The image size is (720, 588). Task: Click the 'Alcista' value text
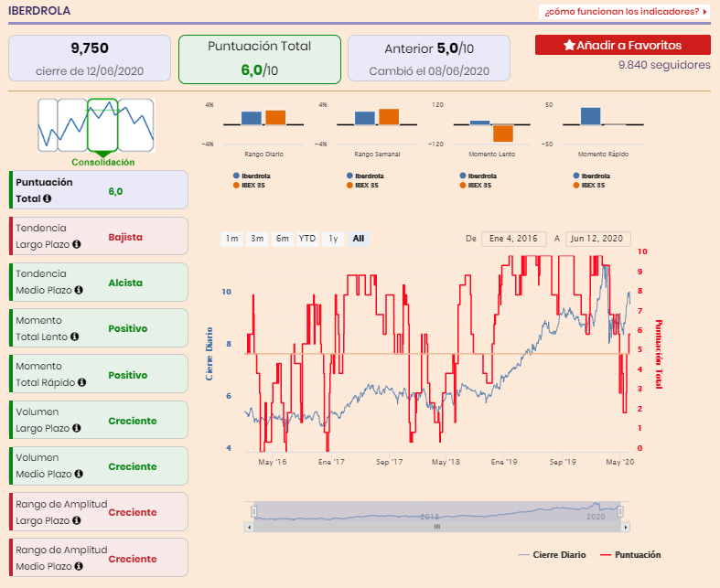point(125,283)
